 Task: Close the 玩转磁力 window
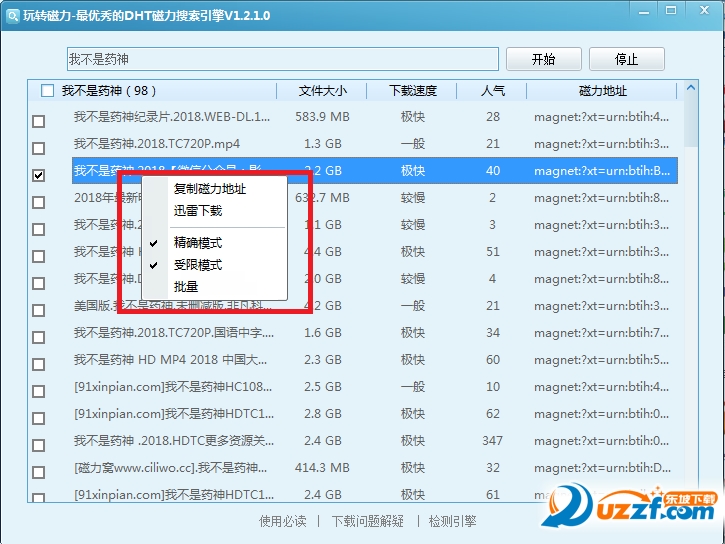[704, 10]
